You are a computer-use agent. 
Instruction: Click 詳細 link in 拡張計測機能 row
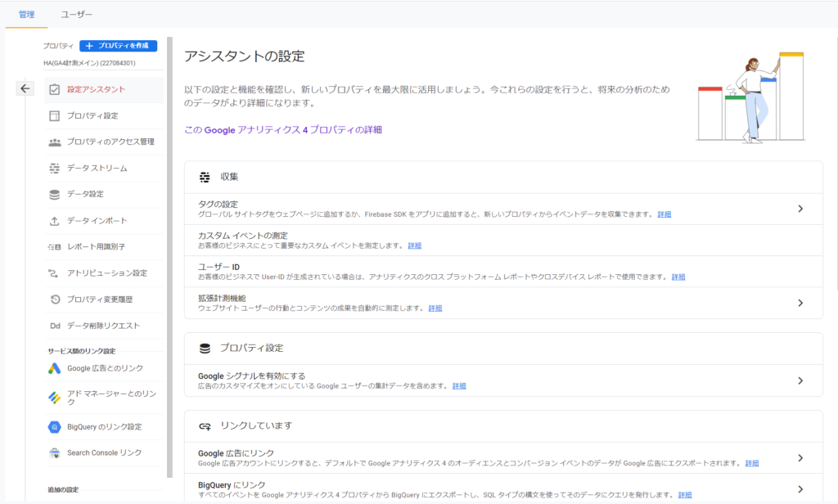435,308
